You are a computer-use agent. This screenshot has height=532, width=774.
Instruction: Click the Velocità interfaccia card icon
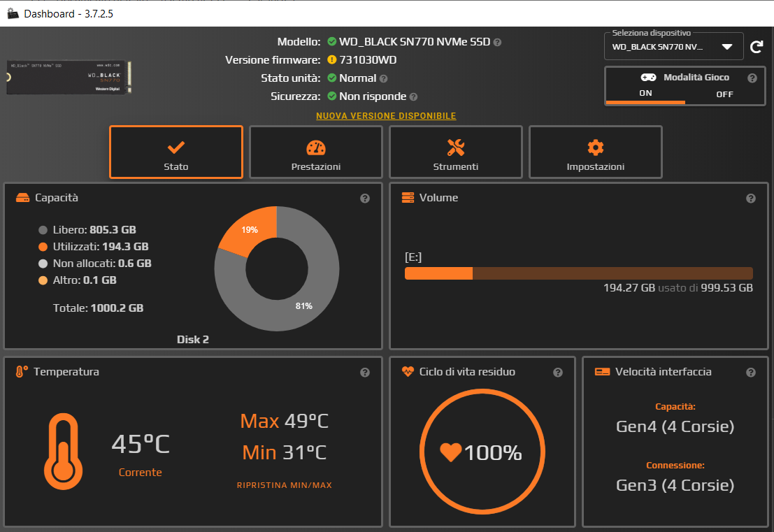tap(602, 372)
